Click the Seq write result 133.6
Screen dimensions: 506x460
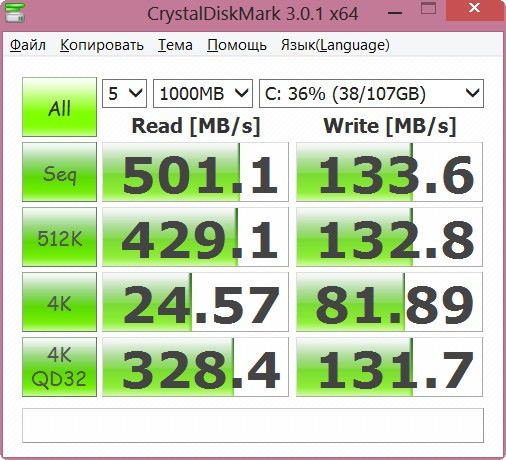(x=389, y=172)
